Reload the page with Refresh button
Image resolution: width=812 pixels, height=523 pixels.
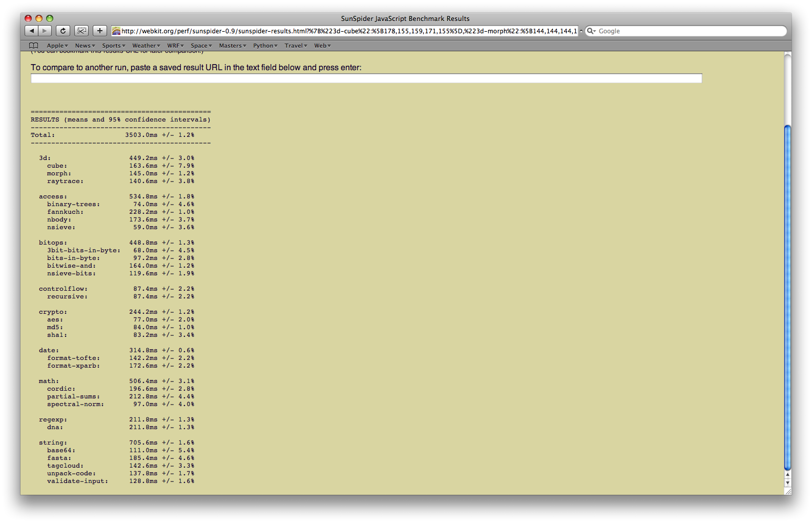coord(63,31)
